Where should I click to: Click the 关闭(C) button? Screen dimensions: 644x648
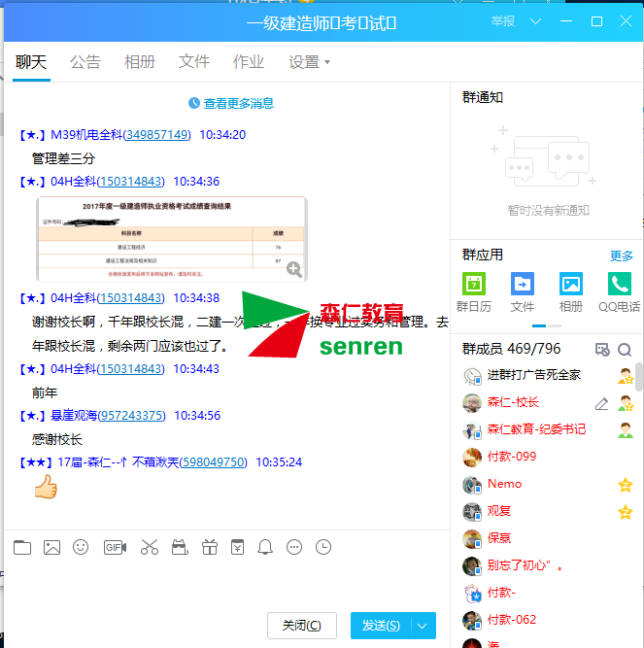coord(302,626)
